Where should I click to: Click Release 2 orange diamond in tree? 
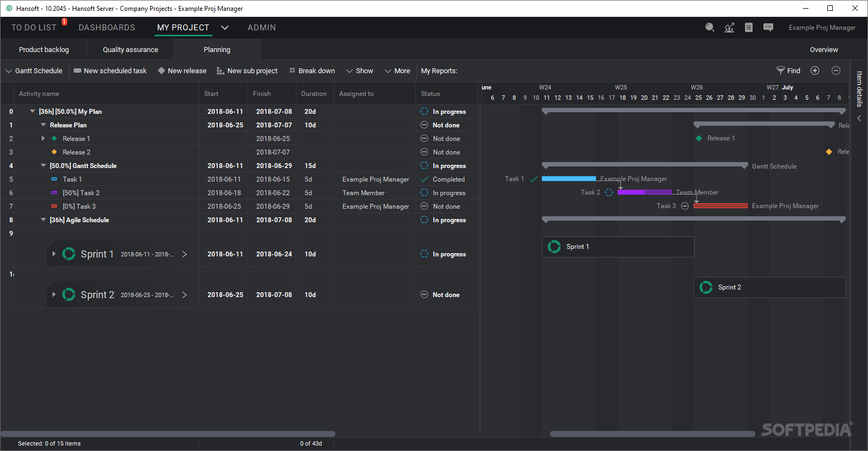pos(54,152)
